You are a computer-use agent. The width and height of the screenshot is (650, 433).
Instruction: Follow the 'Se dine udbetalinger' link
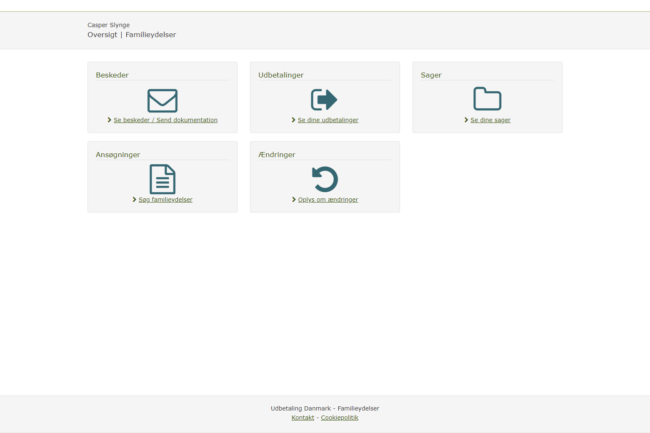coord(327,120)
